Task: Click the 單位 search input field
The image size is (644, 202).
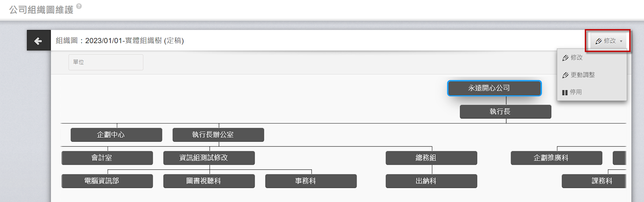Action: pyautogui.click(x=106, y=62)
